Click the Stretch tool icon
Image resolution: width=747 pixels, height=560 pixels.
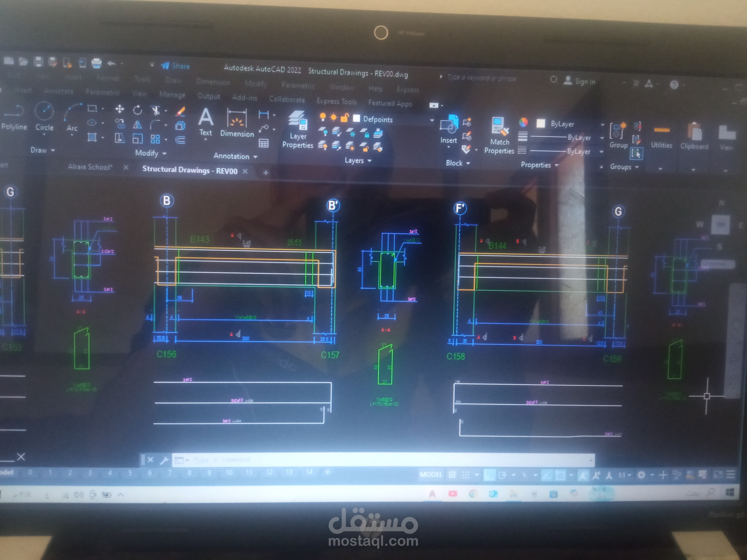click(x=120, y=138)
